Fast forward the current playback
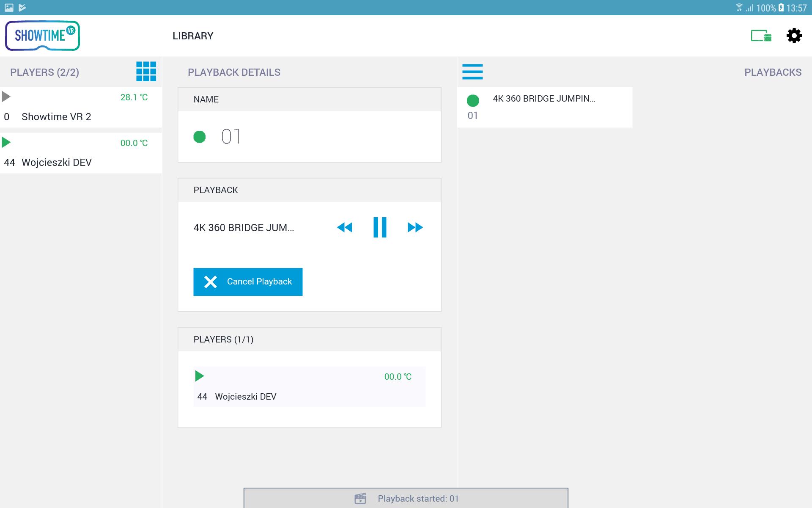Image resolution: width=812 pixels, height=508 pixels. [415, 227]
